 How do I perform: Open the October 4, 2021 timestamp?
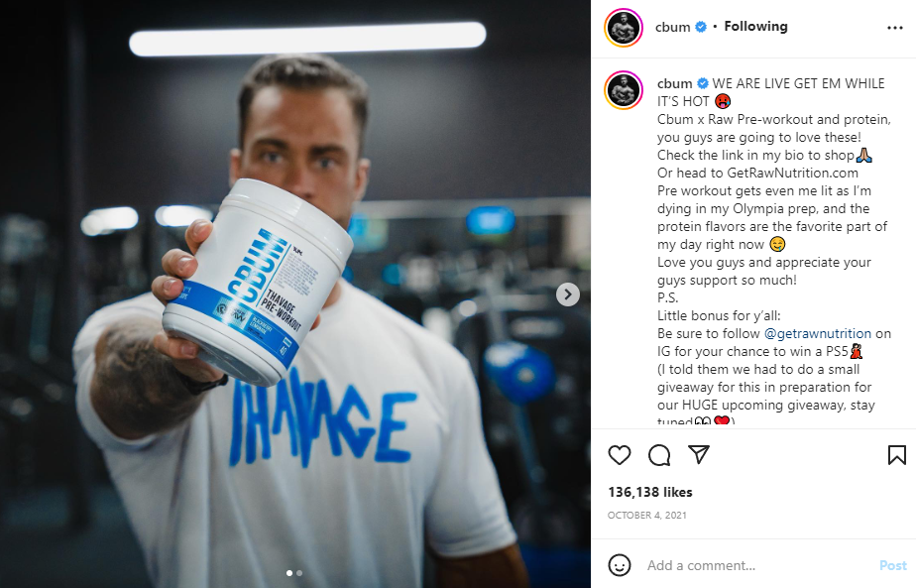pyautogui.click(x=646, y=515)
